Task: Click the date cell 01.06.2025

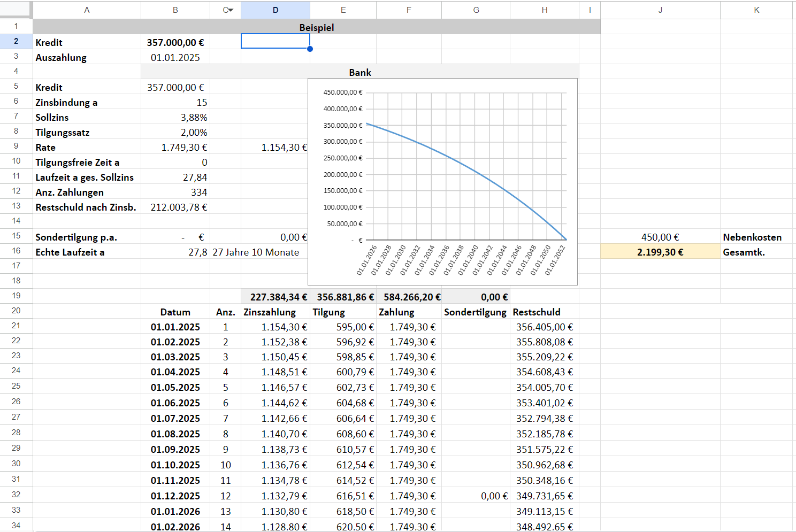Action: 175,403
